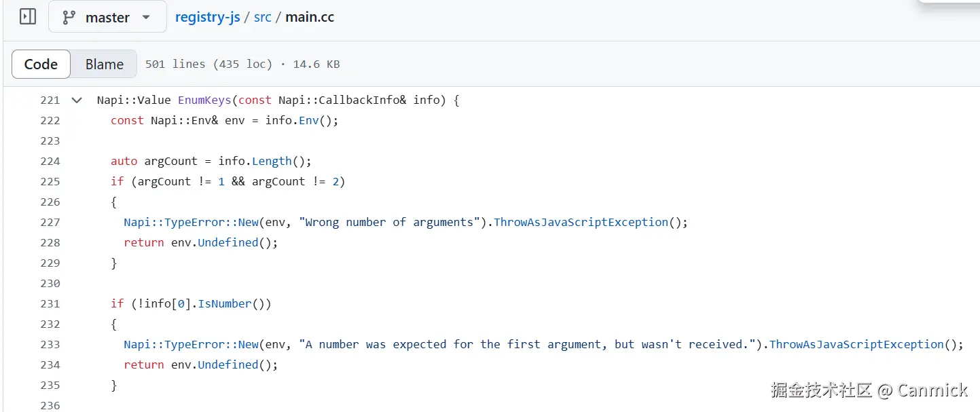Screen dimensions: 980x412
Task: Click the IsNumber method on line 231
Action: click(x=224, y=304)
